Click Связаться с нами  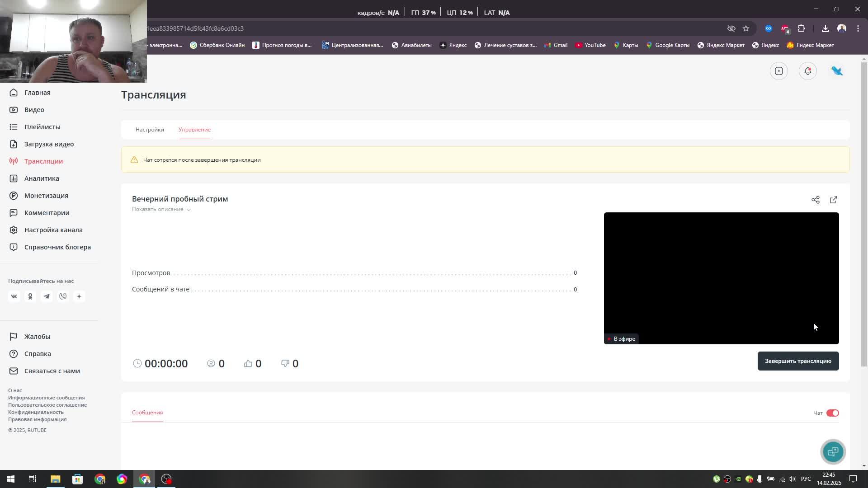click(45, 371)
